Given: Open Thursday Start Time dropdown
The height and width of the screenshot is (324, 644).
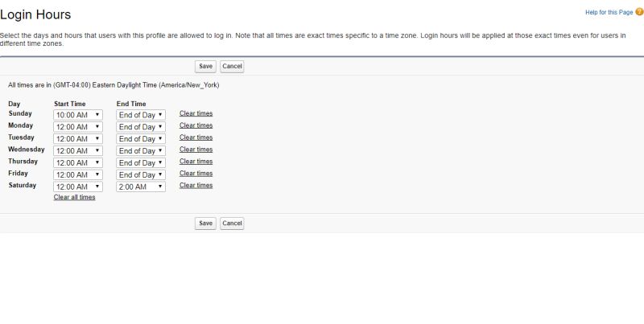Looking at the screenshot, I should (x=78, y=163).
